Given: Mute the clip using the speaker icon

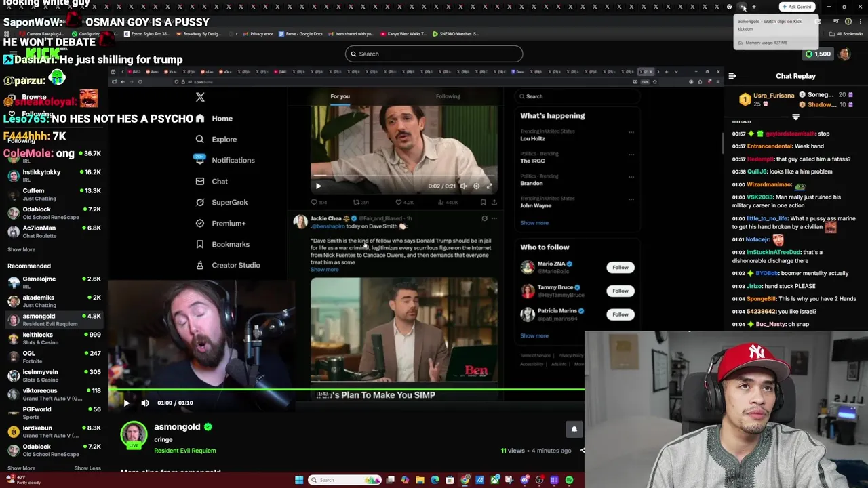Looking at the screenshot, I should 145,403.
